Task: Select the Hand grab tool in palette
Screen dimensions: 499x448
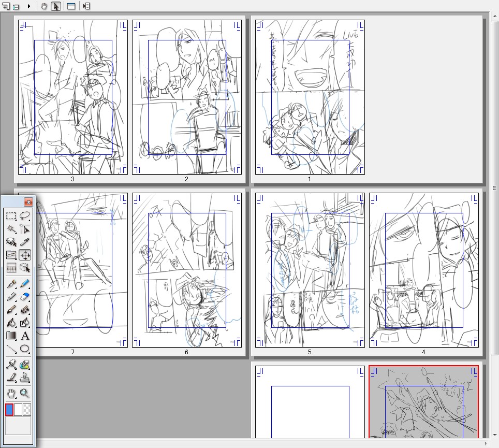Action: [x=11, y=394]
